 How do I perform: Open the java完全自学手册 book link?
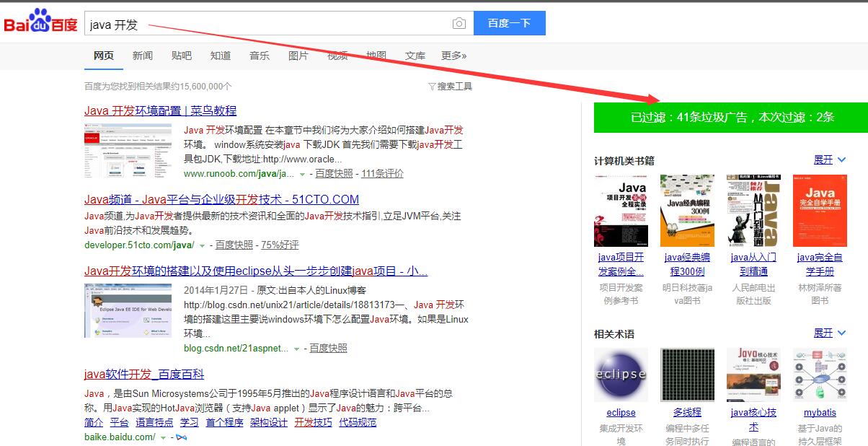820,265
